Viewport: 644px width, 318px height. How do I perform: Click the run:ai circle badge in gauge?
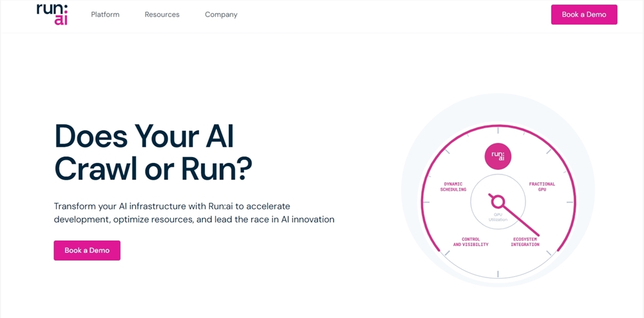click(498, 156)
